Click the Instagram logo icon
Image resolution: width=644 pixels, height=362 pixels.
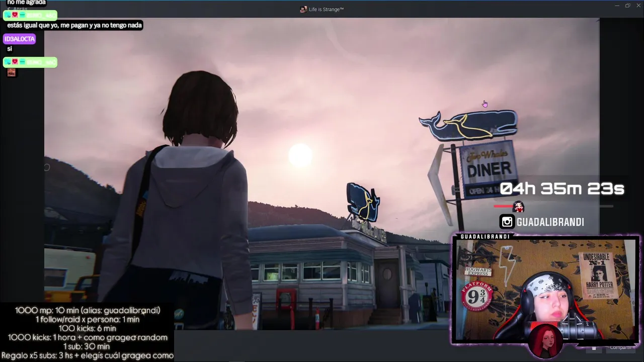click(x=507, y=222)
